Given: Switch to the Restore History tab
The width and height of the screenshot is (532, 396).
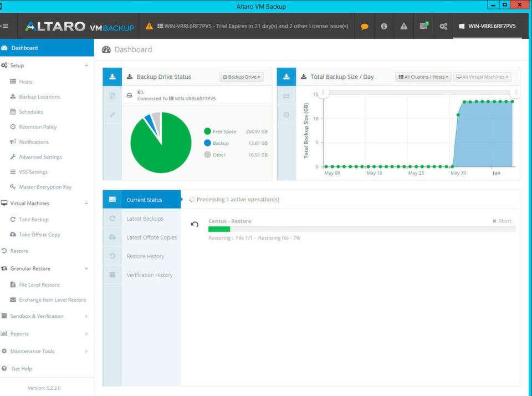Looking at the screenshot, I should pos(145,256).
